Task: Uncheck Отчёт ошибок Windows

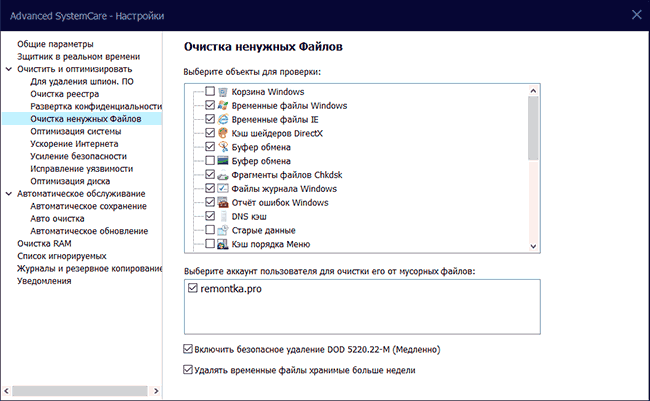Action: [210, 202]
